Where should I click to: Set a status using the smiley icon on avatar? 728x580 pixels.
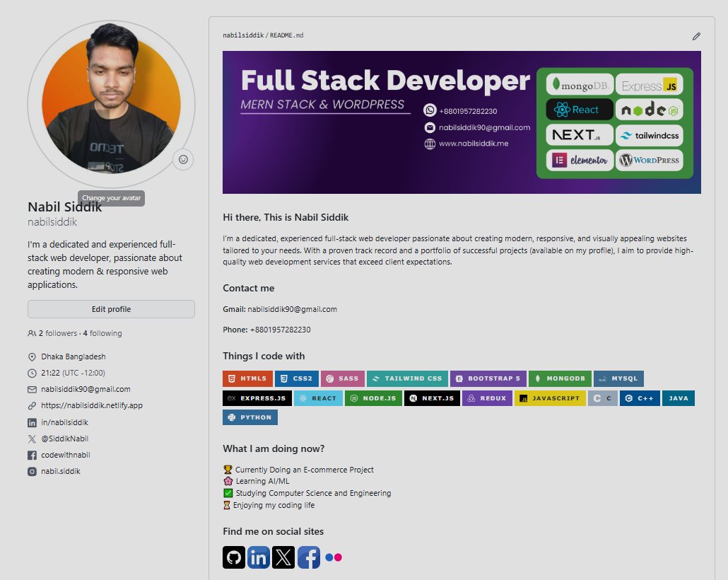[x=183, y=159]
